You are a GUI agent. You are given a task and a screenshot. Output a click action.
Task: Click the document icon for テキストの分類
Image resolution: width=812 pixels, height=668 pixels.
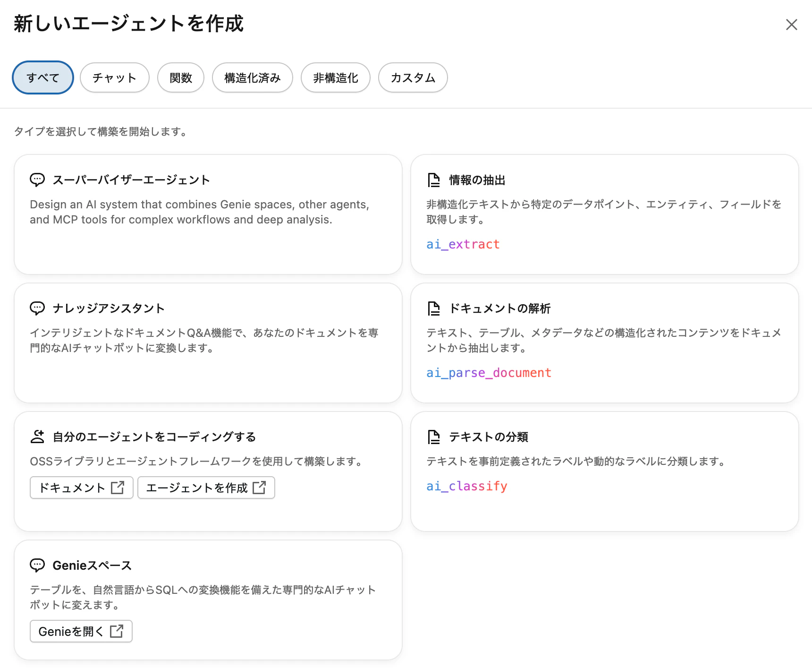click(433, 437)
